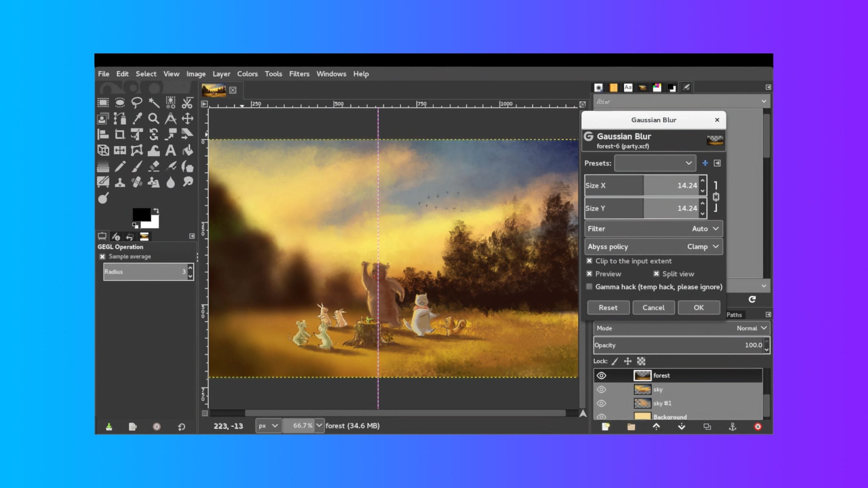Open the Layer menu
This screenshot has height=488, width=868.
tap(221, 74)
